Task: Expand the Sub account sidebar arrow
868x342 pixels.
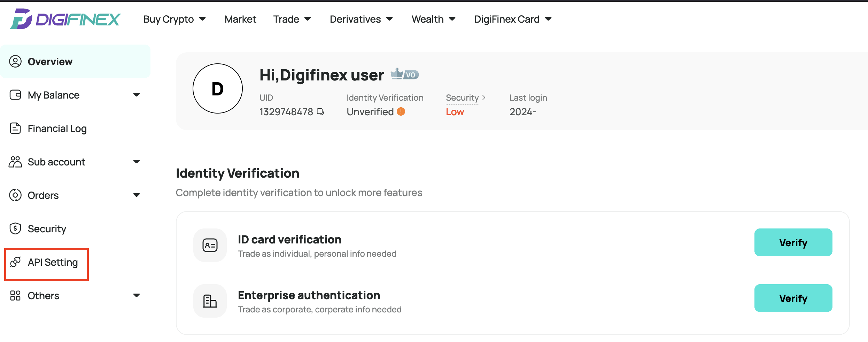Action: 137,162
